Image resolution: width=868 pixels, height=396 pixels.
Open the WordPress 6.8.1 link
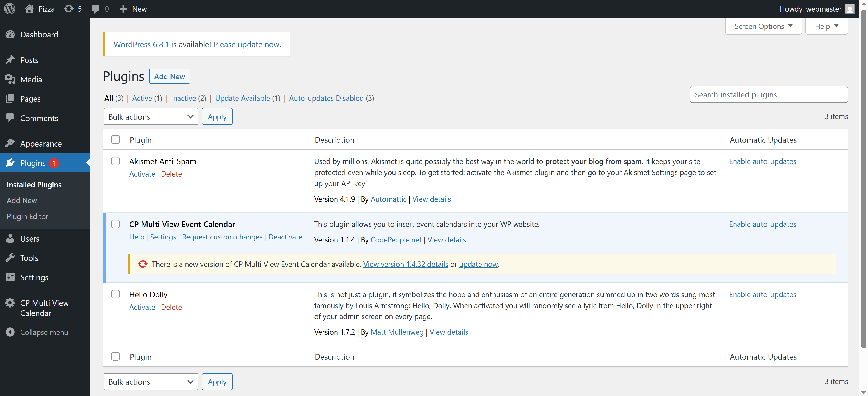pos(141,44)
